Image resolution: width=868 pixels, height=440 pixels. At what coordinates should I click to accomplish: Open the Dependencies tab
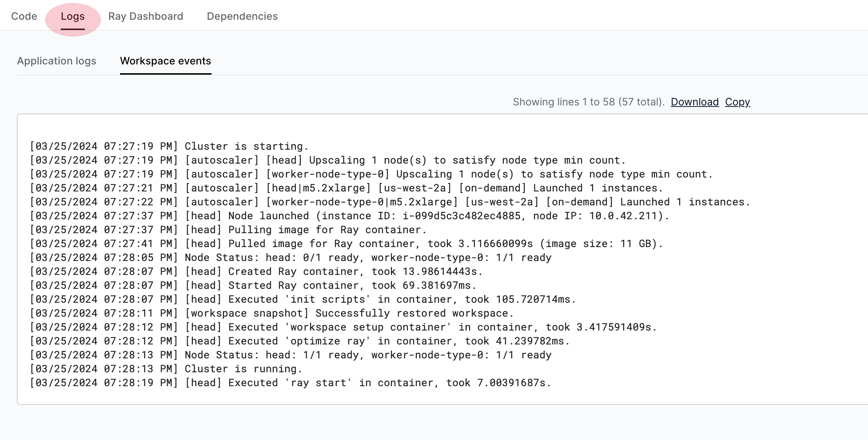[242, 16]
